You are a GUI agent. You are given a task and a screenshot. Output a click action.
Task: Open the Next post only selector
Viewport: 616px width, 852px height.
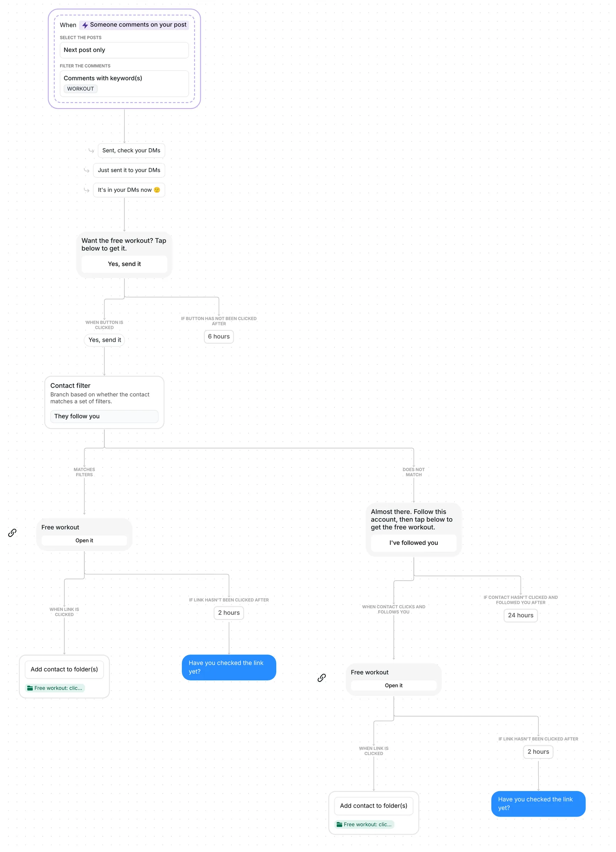click(124, 50)
